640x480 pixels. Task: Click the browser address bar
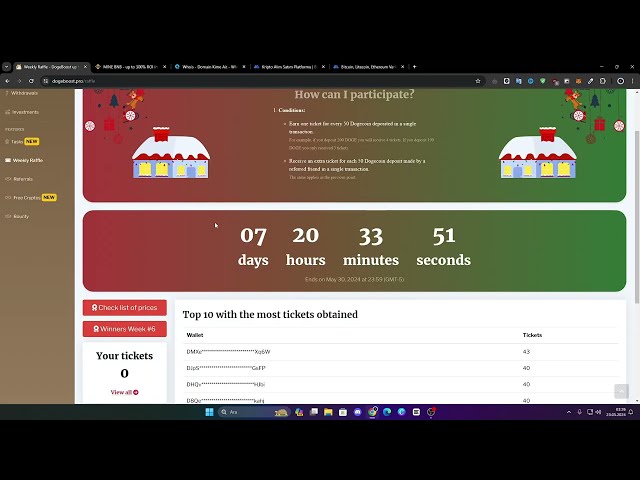250,80
